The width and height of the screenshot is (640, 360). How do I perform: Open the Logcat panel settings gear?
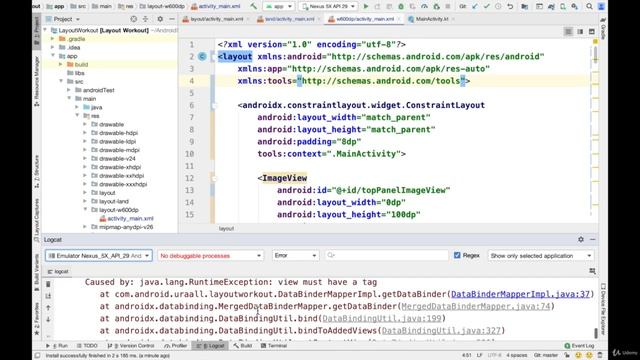(x=581, y=240)
